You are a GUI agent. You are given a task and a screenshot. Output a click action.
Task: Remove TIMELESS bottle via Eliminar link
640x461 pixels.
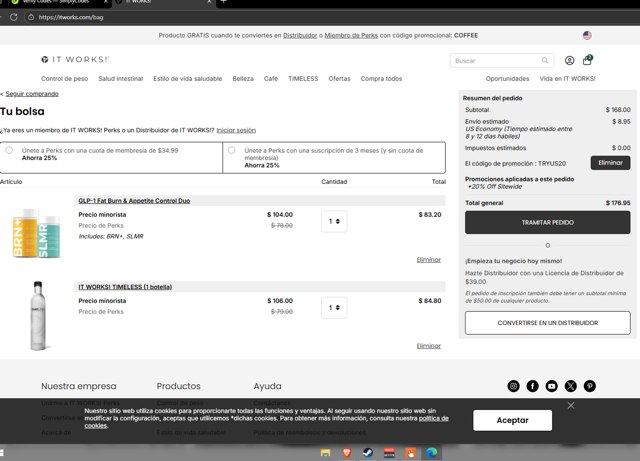429,345
